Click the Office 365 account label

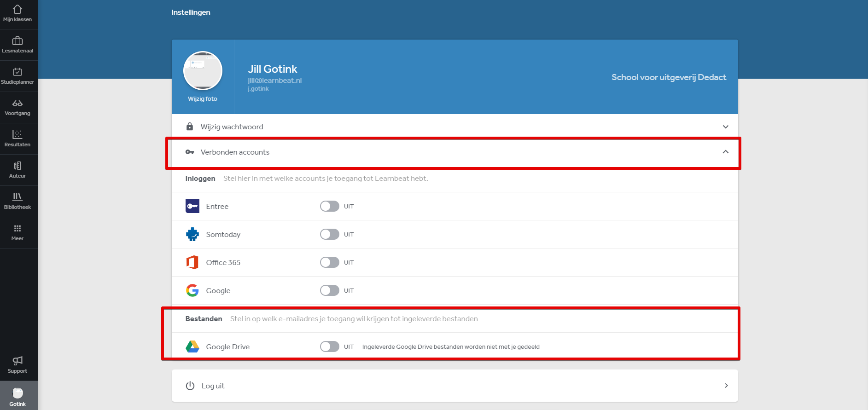point(223,262)
